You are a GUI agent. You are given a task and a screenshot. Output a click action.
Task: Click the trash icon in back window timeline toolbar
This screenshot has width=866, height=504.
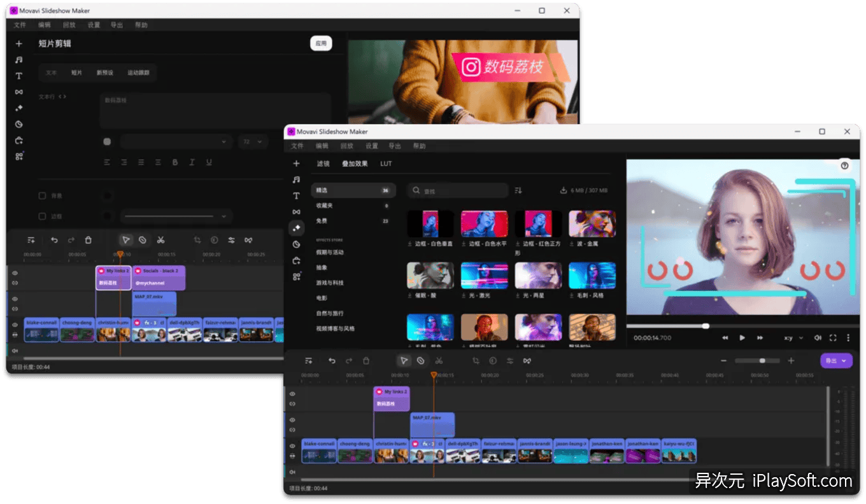pyautogui.click(x=89, y=240)
